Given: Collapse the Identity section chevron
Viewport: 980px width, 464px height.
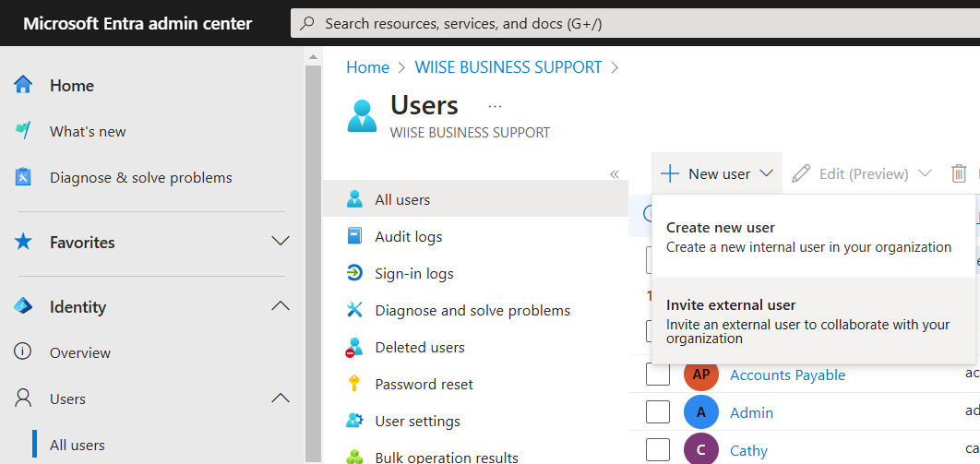Looking at the screenshot, I should 281,306.
